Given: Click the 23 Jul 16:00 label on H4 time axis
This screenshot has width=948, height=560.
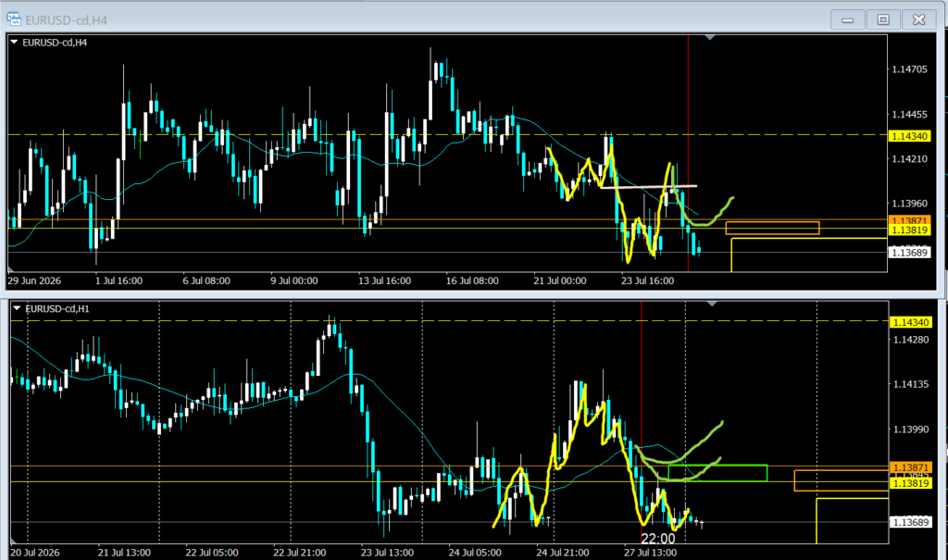Looking at the screenshot, I should click(647, 280).
